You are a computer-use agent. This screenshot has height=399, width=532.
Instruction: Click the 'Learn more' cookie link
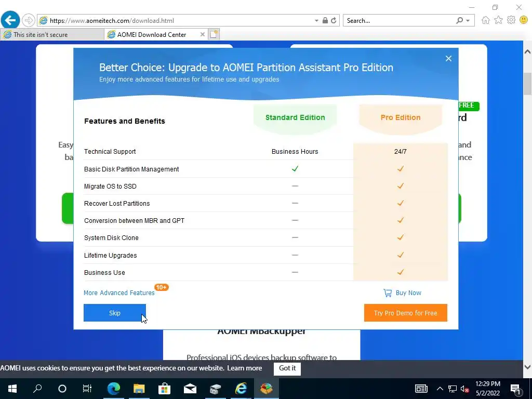244,368
